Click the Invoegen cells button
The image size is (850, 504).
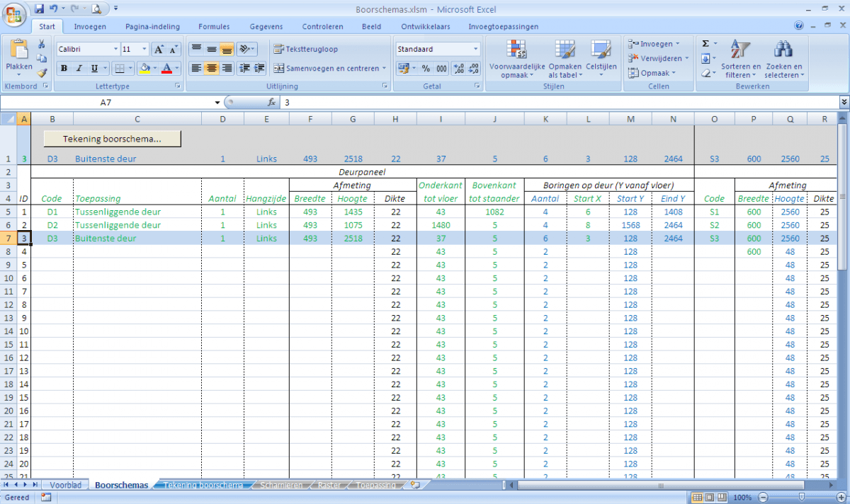[653, 44]
